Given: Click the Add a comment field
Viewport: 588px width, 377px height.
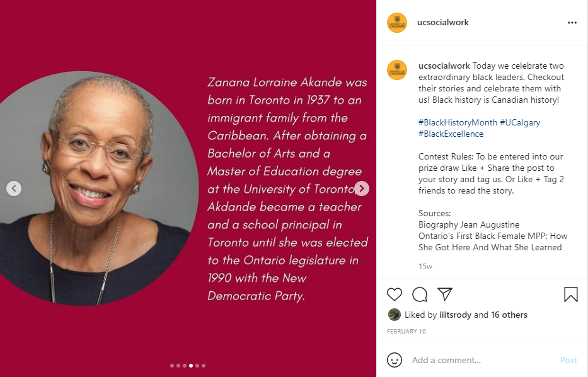Looking at the screenshot, I should (x=479, y=360).
